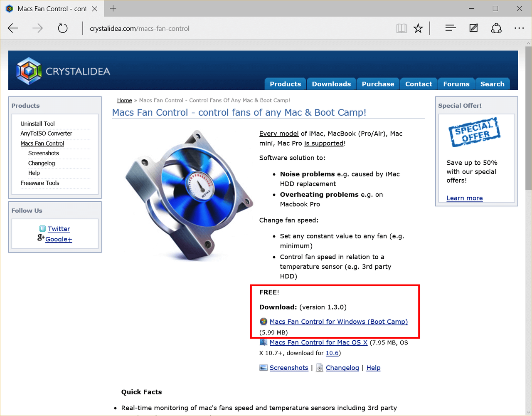Open the Purchase navigation tab
532x416 pixels.
click(378, 84)
